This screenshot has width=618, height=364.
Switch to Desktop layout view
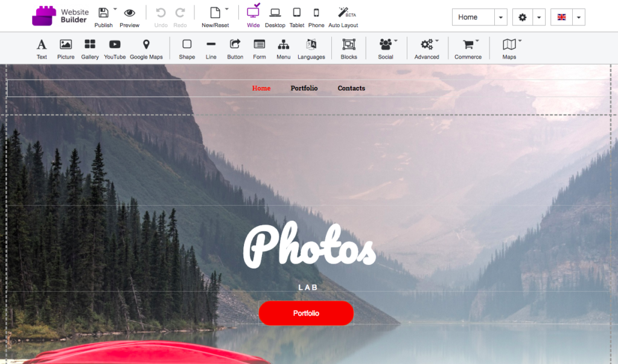click(x=275, y=18)
